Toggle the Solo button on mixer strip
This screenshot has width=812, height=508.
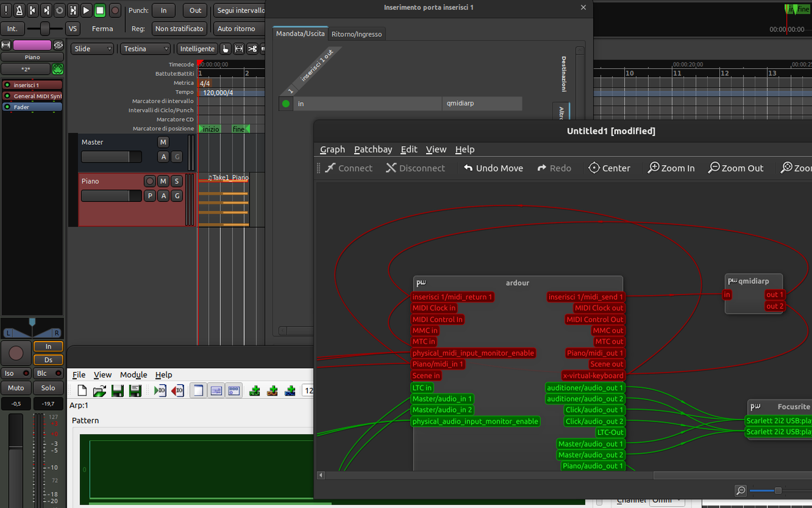[x=48, y=388]
